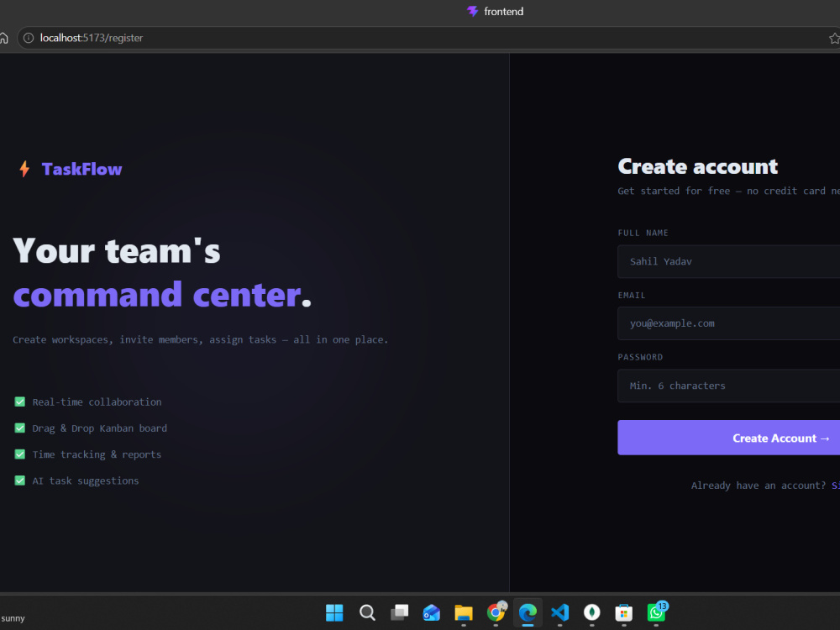Open MongoDB Compass from taskbar
Viewport: 840px width, 630px height.
[592, 612]
